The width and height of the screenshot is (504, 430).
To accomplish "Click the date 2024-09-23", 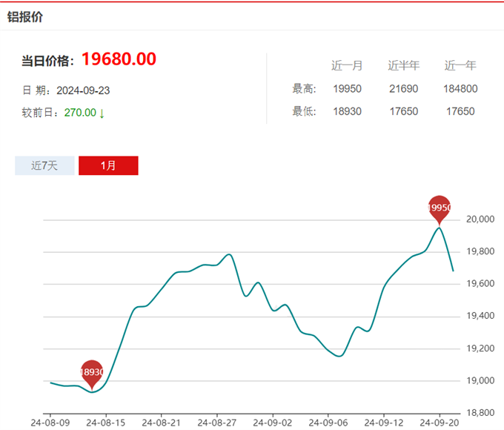I will tap(83, 90).
